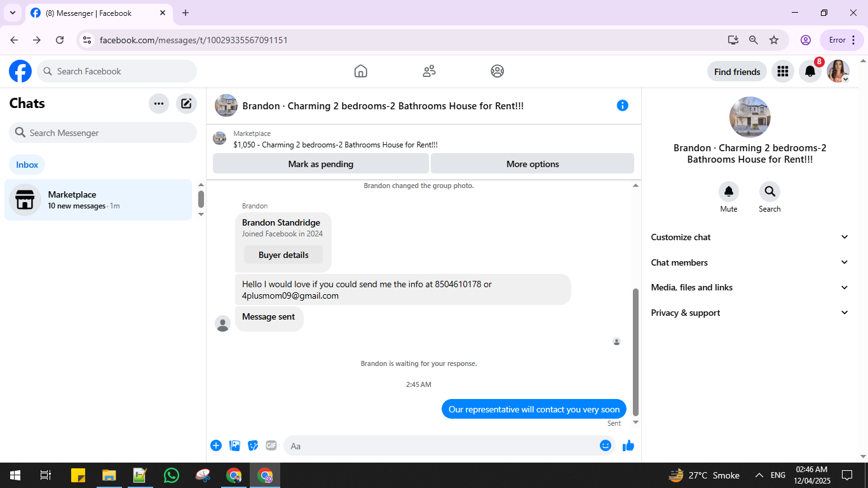Click the chat list scrollbar thumb
868x488 pixels.
(201, 199)
